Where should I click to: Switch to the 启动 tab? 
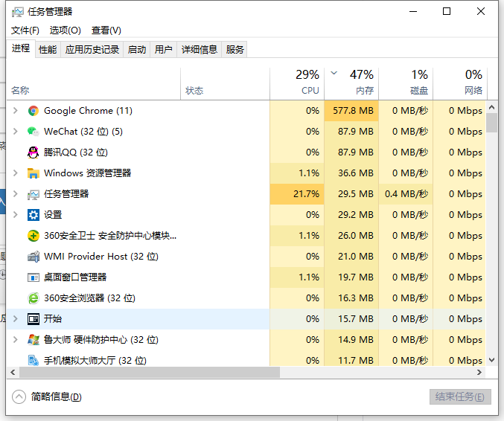[137, 50]
